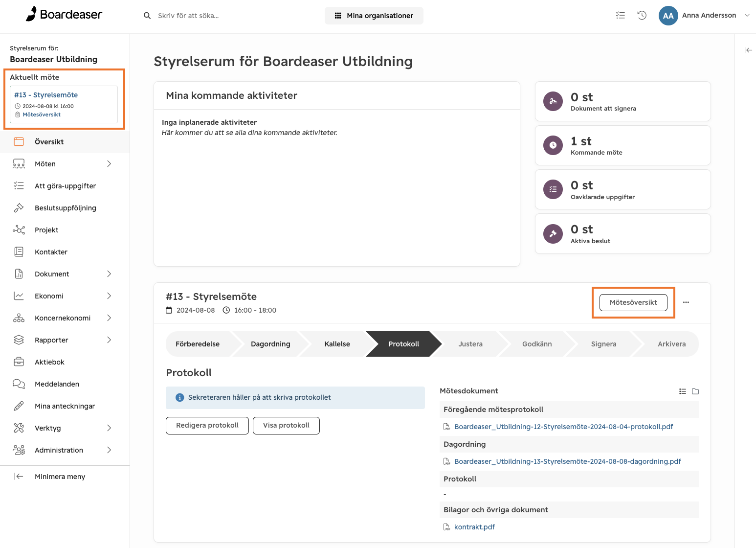The width and height of the screenshot is (756, 548).
Task: Click the Översikt calendar icon
Action: tap(19, 142)
